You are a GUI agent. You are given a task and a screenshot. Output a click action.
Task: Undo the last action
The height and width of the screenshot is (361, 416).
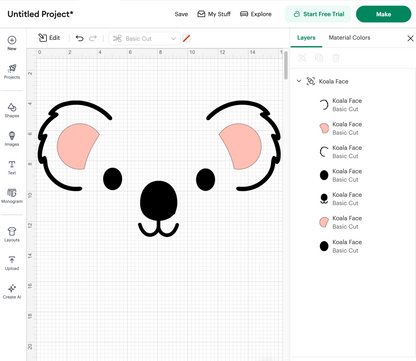[x=79, y=38]
